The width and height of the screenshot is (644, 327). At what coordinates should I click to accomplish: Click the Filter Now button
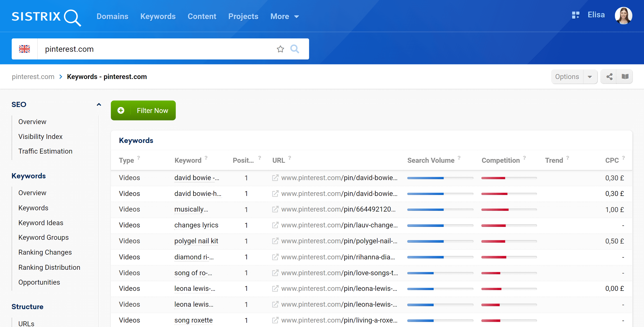[143, 110]
